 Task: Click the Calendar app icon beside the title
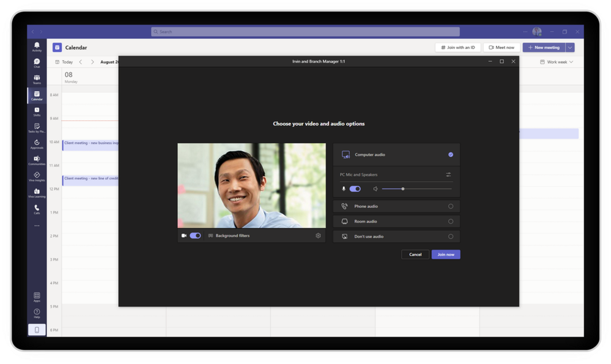click(57, 47)
